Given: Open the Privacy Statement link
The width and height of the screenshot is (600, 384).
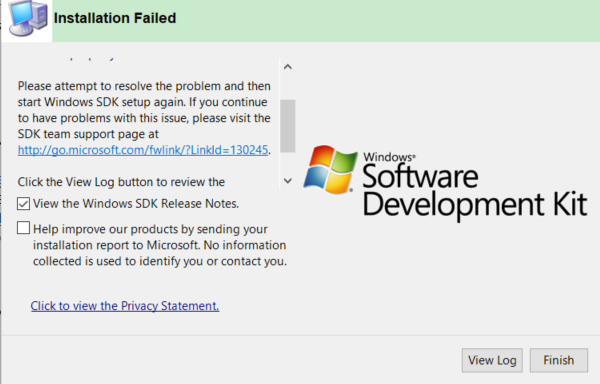Looking at the screenshot, I should 125,306.
